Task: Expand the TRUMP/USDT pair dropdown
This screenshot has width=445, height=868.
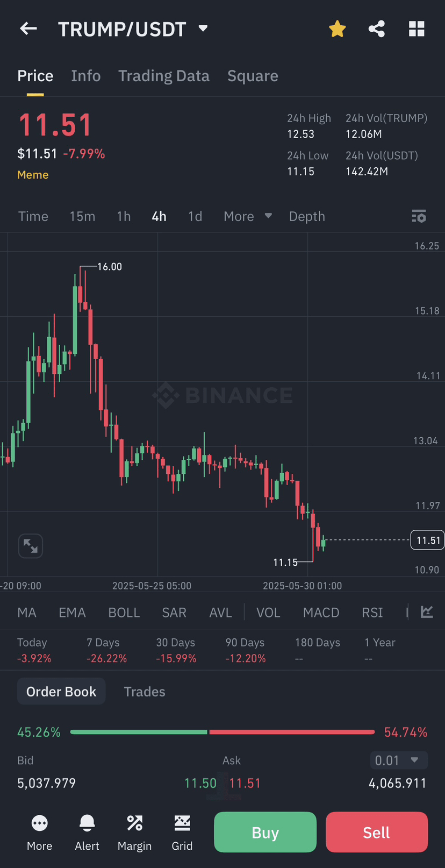Action: [x=203, y=29]
